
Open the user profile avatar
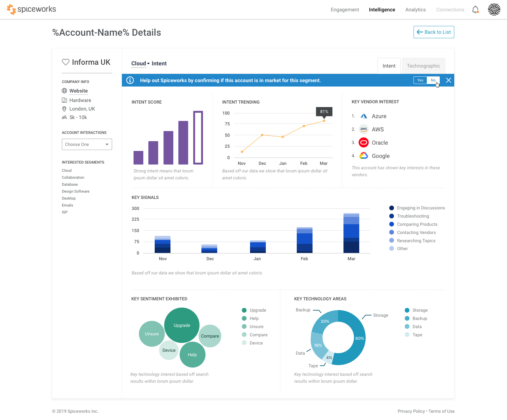(494, 9)
